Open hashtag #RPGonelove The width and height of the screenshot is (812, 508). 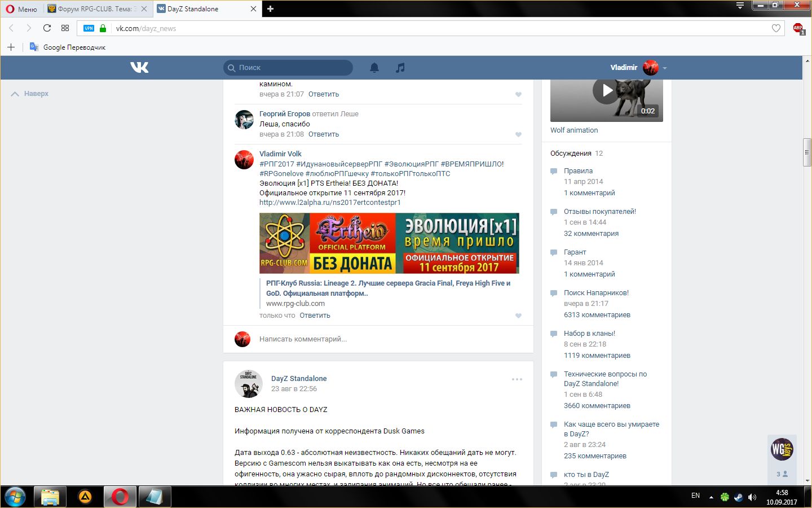tap(281, 173)
